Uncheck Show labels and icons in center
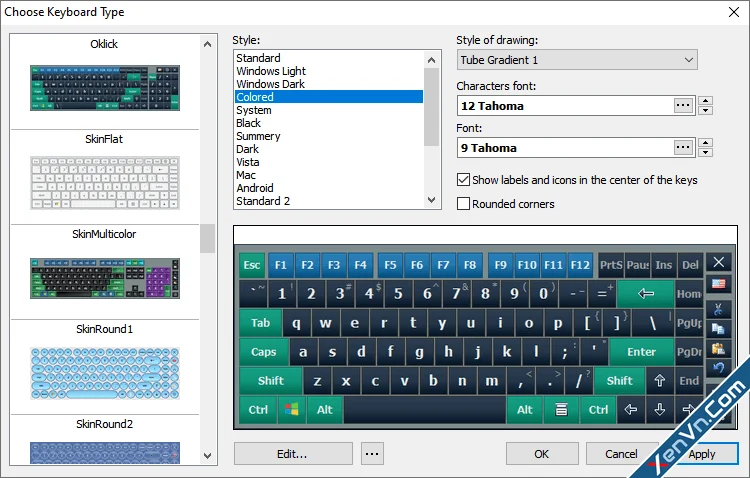The width and height of the screenshot is (750, 478). coord(463,180)
